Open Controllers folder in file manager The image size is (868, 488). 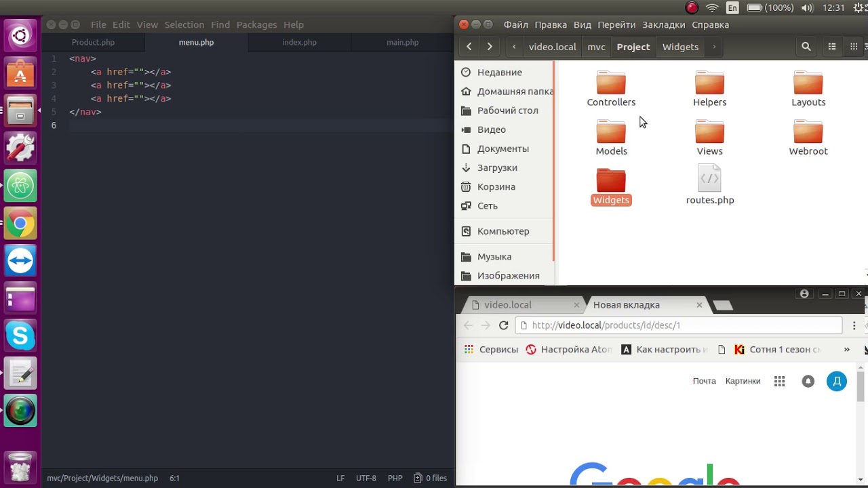tap(611, 89)
